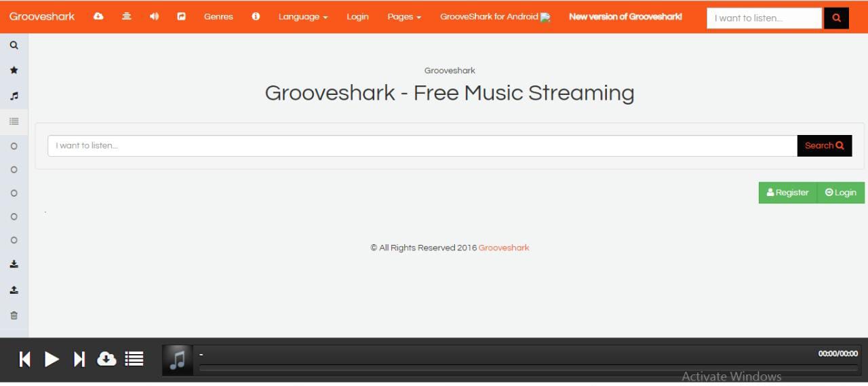The image size is (868, 386).
Task: Click the green Register button
Action: pyautogui.click(x=788, y=193)
